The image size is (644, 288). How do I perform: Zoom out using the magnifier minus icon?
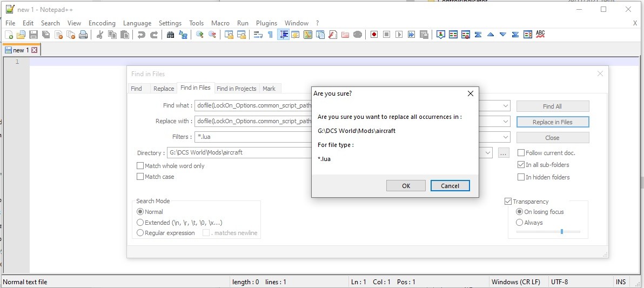point(212,35)
